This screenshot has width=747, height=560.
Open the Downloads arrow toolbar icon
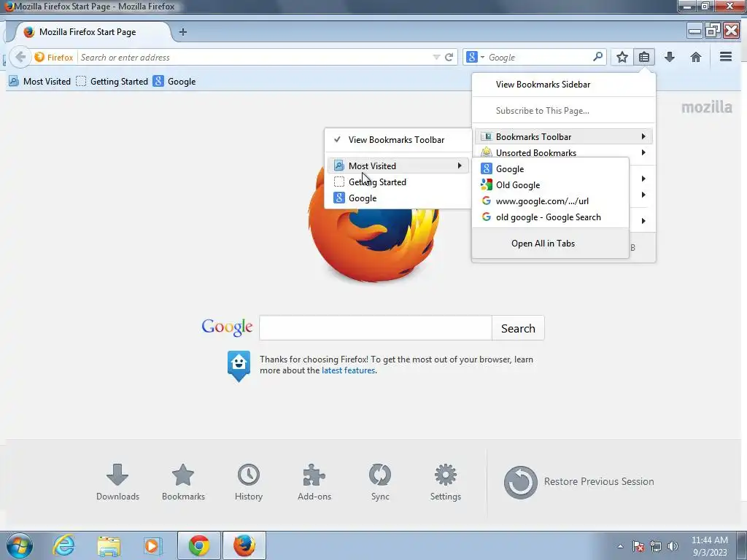(x=670, y=57)
